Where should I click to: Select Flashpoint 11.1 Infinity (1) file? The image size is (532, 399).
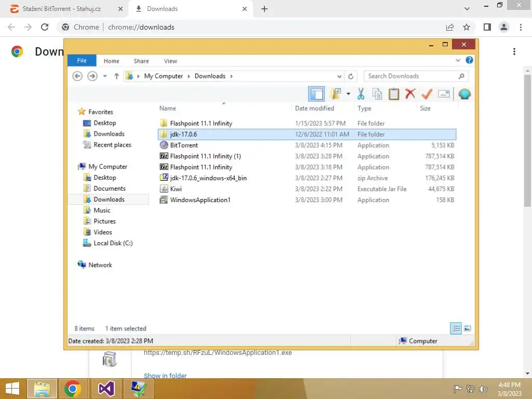[307, 156]
